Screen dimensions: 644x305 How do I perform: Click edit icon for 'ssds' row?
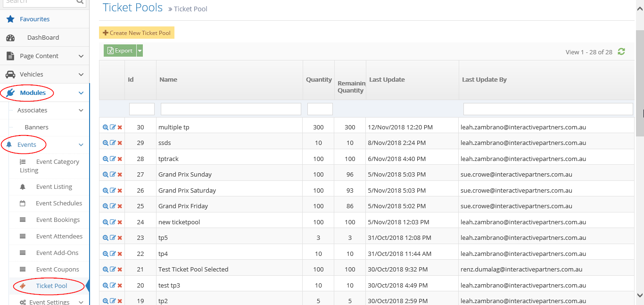coord(113,143)
